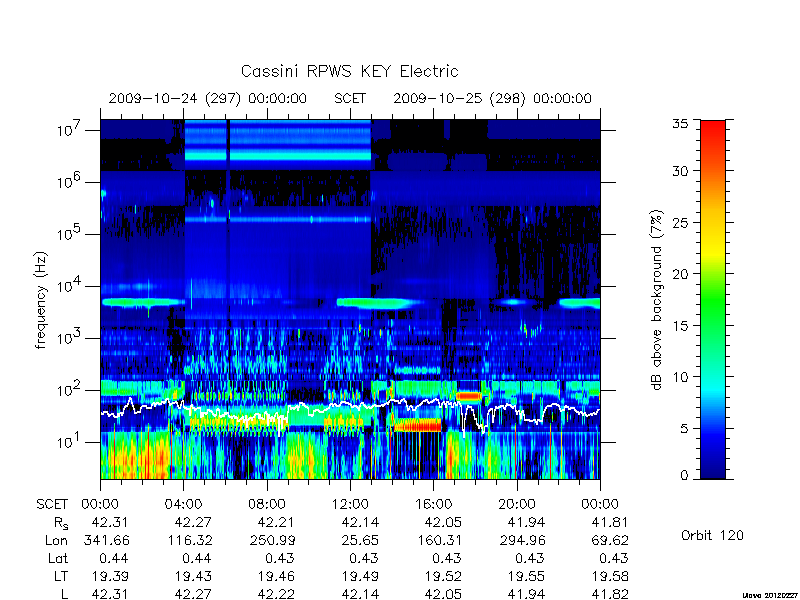Click the Rs value 42.21
This screenshot has width=800, height=600.
276,522
